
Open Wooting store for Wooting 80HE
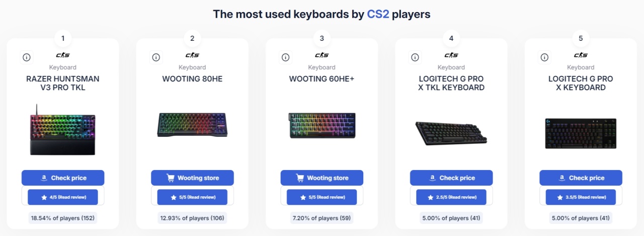[x=192, y=178]
